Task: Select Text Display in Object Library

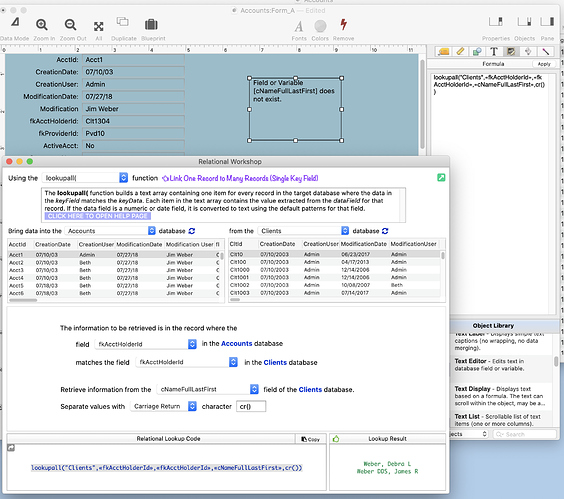Action: click(502, 396)
